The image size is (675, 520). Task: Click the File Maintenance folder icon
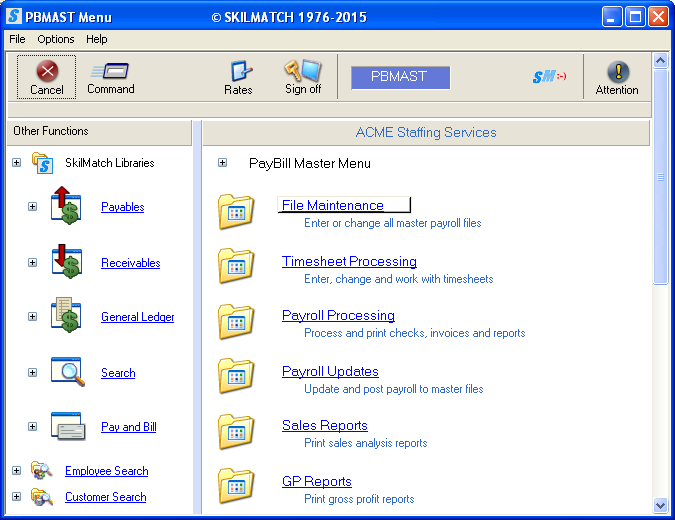(x=236, y=211)
